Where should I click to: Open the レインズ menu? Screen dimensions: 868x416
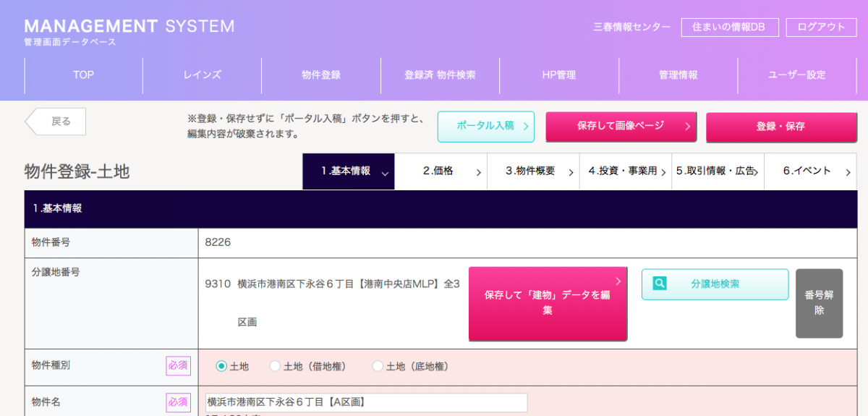pyautogui.click(x=202, y=75)
